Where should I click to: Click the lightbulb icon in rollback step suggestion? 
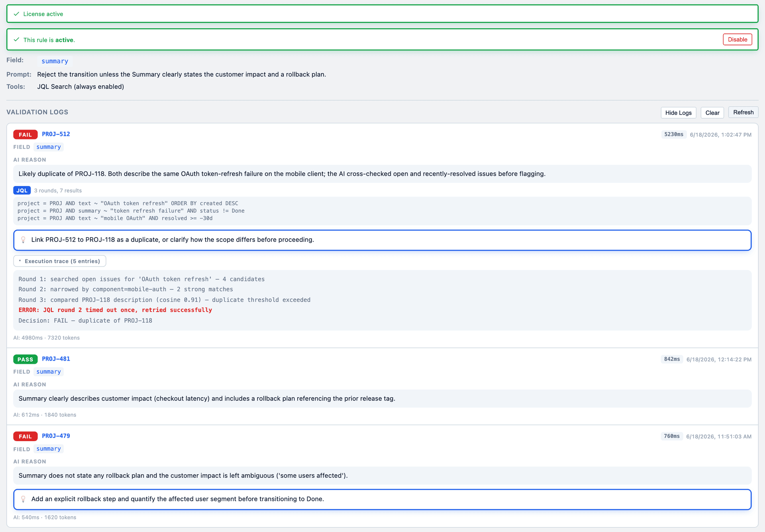coord(23,499)
